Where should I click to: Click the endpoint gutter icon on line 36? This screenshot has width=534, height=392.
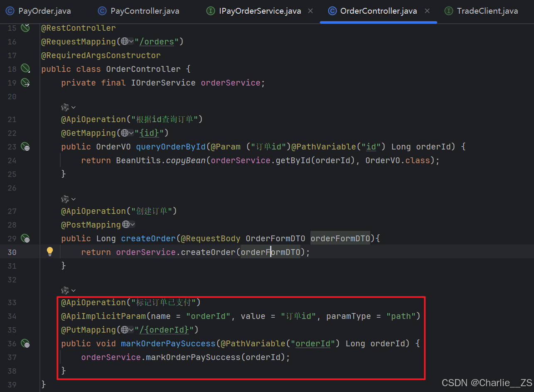coord(25,343)
